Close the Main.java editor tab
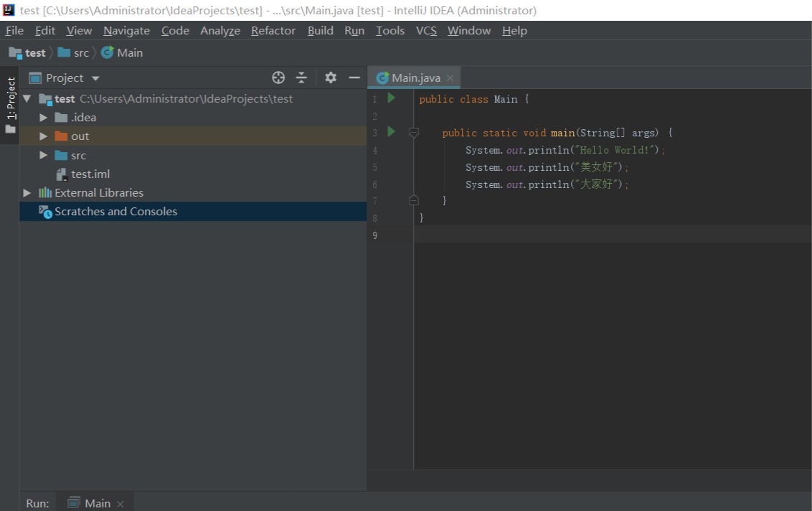This screenshot has height=511, width=812. (x=450, y=78)
